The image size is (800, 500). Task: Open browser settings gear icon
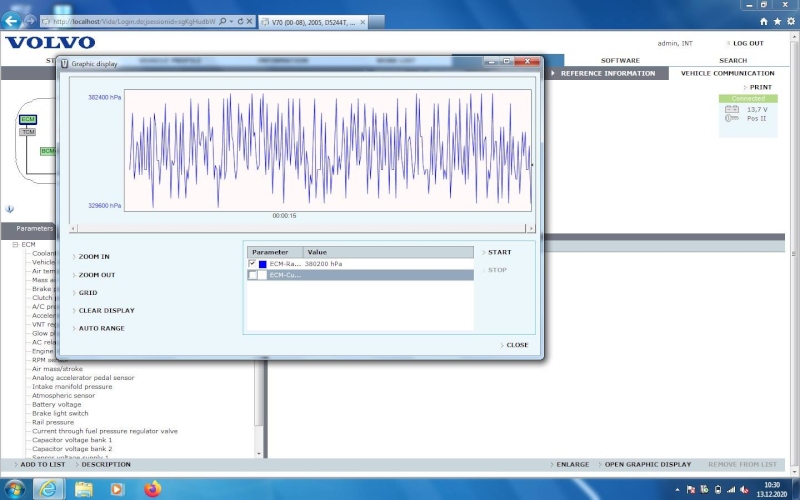pyautogui.click(x=789, y=21)
